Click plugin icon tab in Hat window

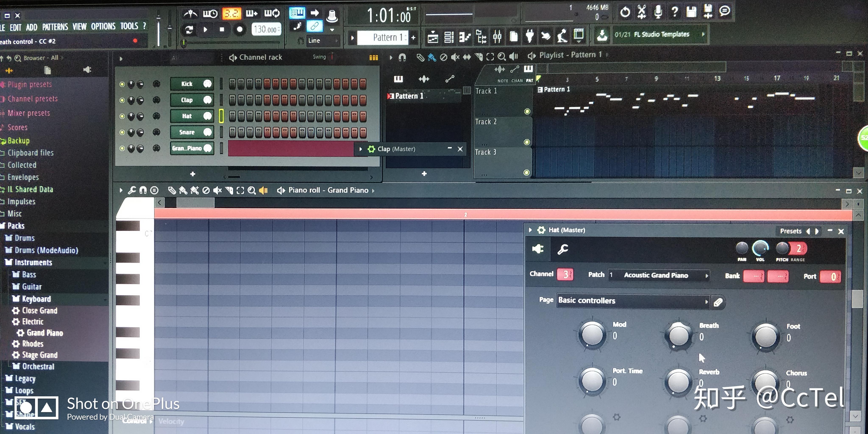[x=538, y=249]
